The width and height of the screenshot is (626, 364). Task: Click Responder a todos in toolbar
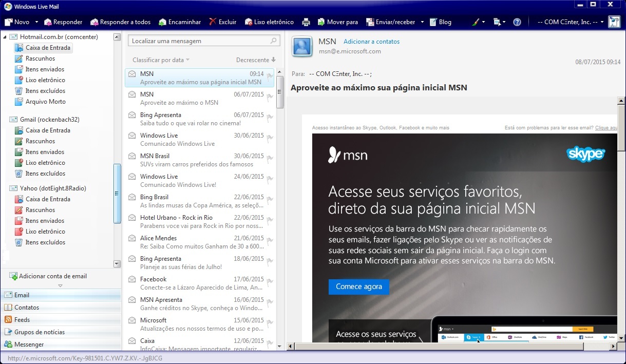[x=121, y=22]
